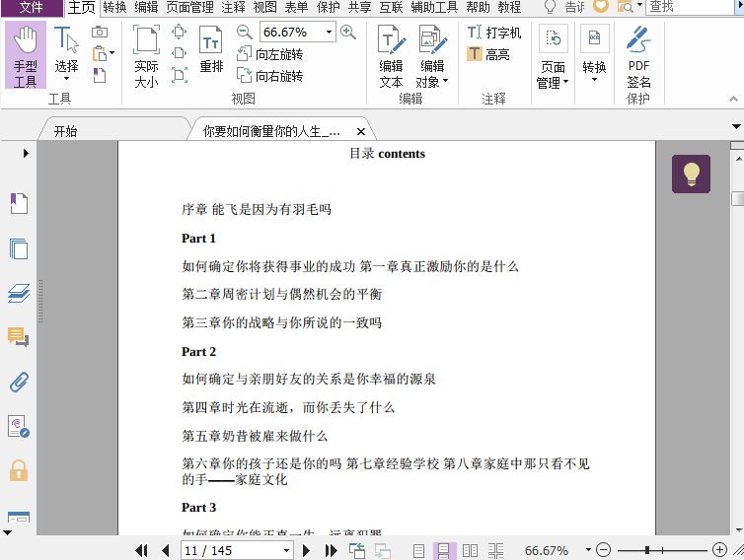The width and height of the screenshot is (744, 560).
Task: Click the Fit Page icon
Action: 179,32
